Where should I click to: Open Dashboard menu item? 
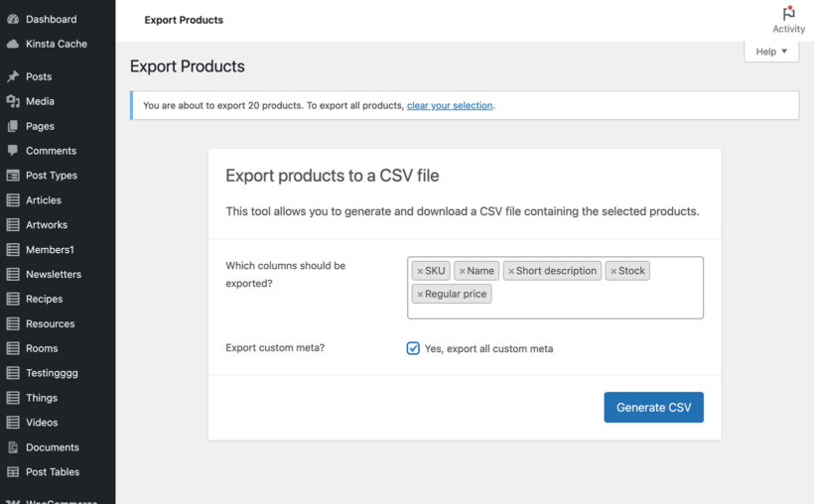pyautogui.click(x=52, y=19)
